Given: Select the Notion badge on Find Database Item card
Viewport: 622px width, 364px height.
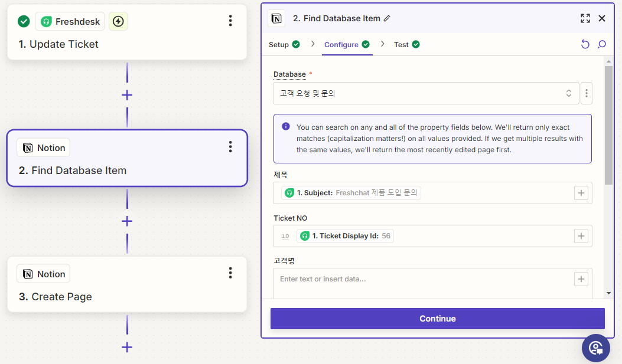Looking at the screenshot, I should click(x=43, y=147).
